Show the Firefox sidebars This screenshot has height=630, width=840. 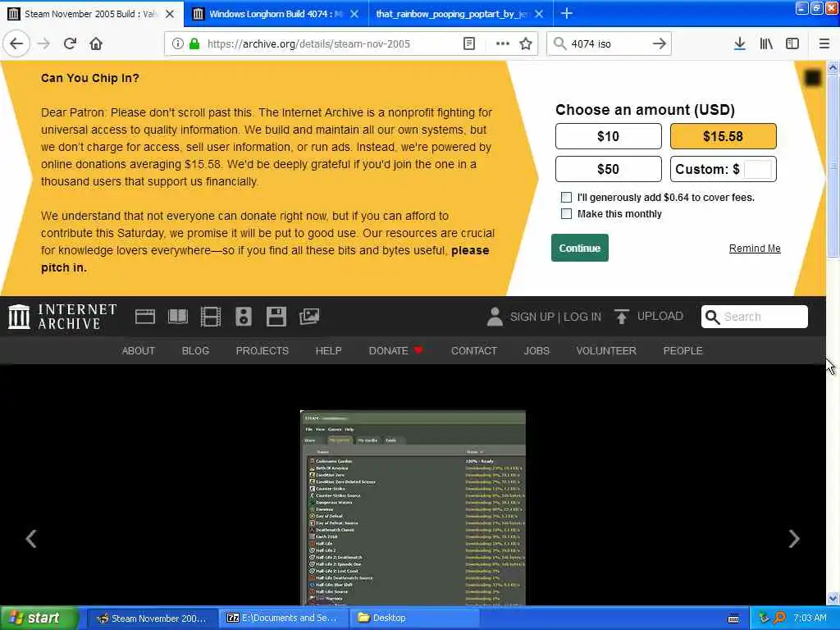792,44
